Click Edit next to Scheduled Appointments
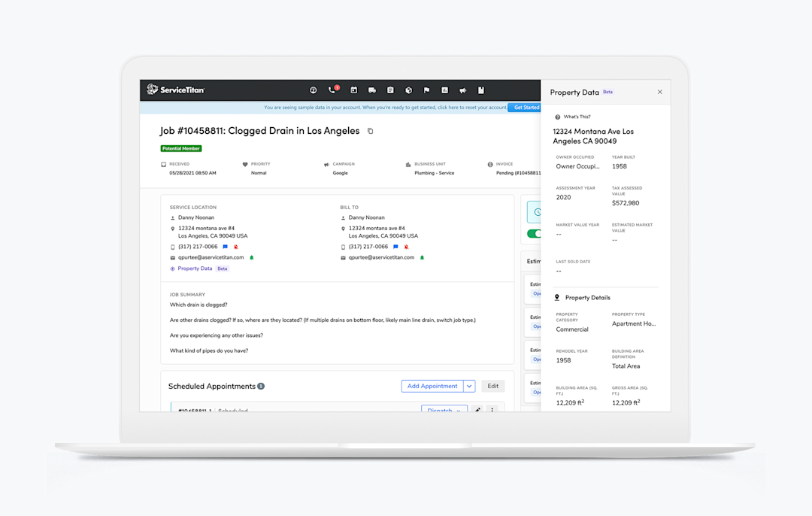The height and width of the screenshot is (516, 812). 493,386
